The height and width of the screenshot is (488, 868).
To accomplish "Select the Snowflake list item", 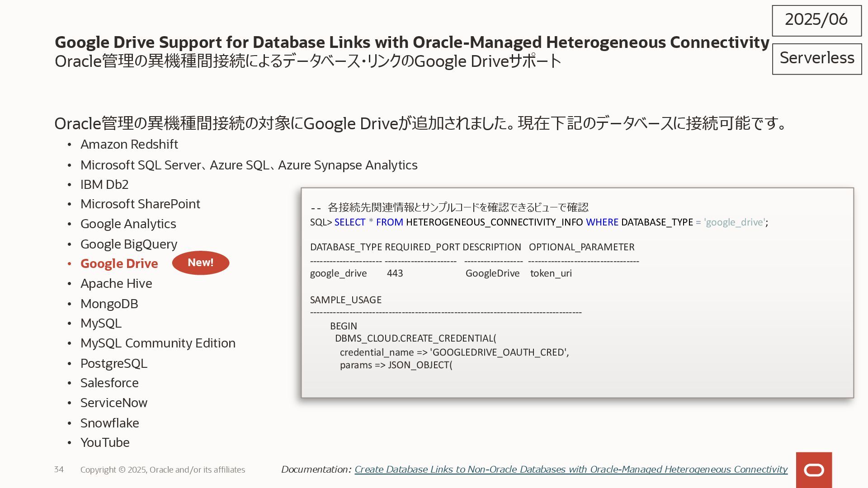I will click(x=110, y=423).
